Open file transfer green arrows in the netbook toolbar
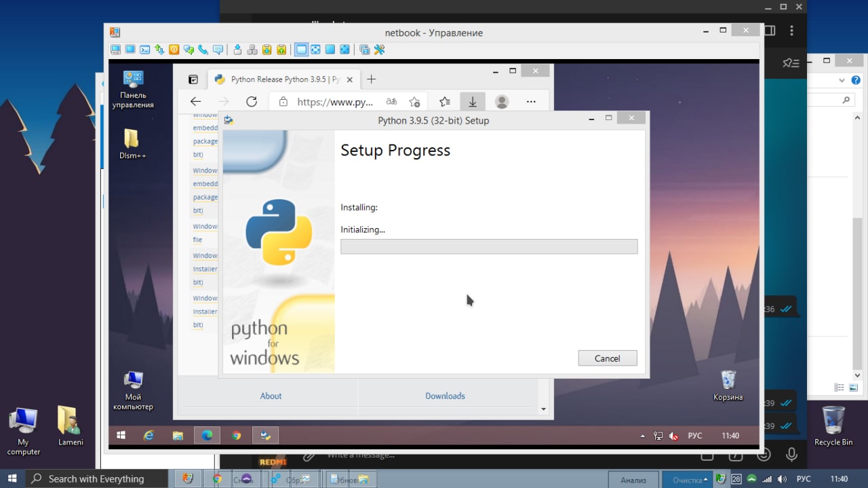The width and height of the screenshot is (868, 488). (159, 50)
